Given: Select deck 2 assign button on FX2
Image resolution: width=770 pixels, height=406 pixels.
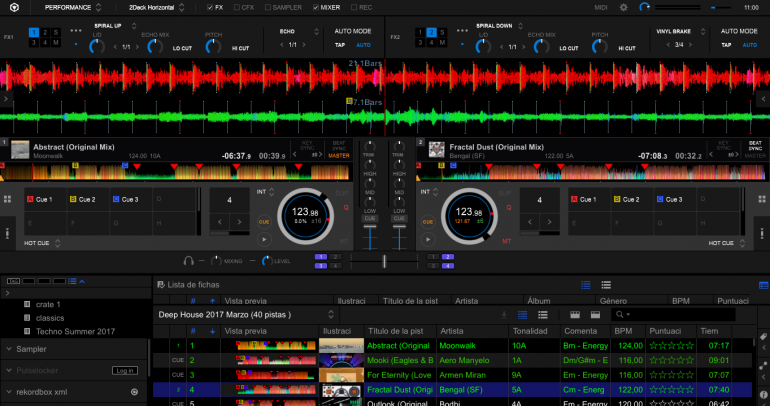Looking at the screenshot, I should [x=431, y=32].
